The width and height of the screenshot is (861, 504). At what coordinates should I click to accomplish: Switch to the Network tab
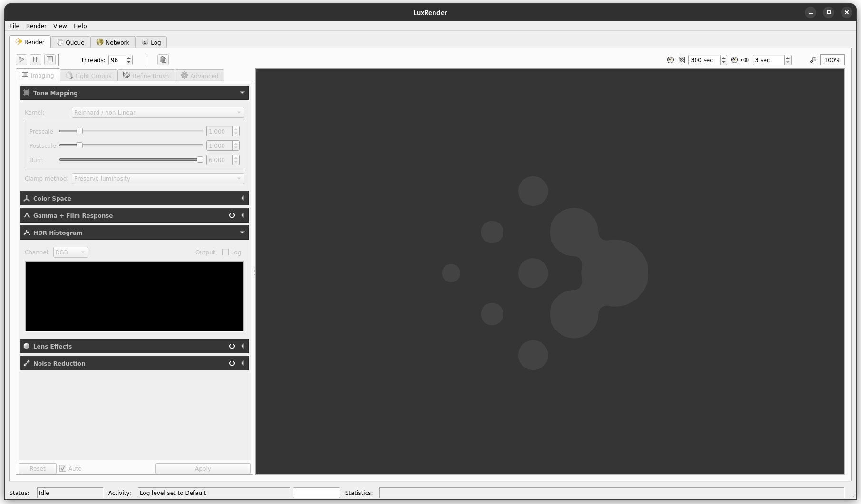113,42
